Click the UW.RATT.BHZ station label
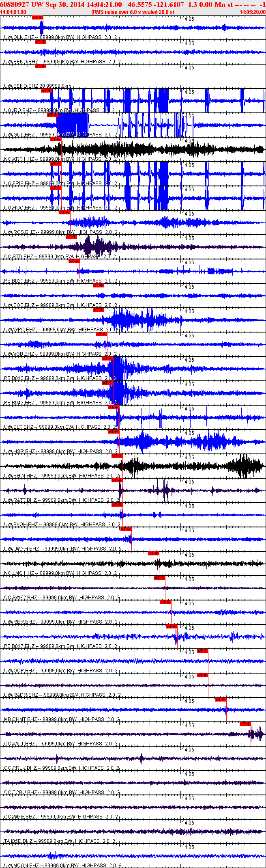This screenshot has width=266, height=868. coord(62,500)
